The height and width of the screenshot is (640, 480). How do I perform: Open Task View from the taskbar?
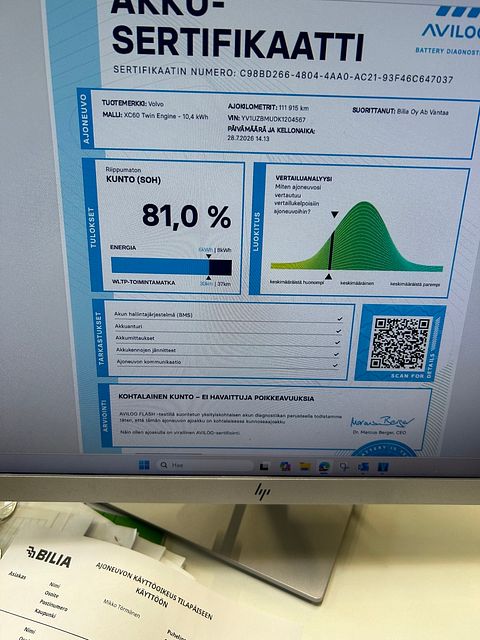(x=264, y=467)
